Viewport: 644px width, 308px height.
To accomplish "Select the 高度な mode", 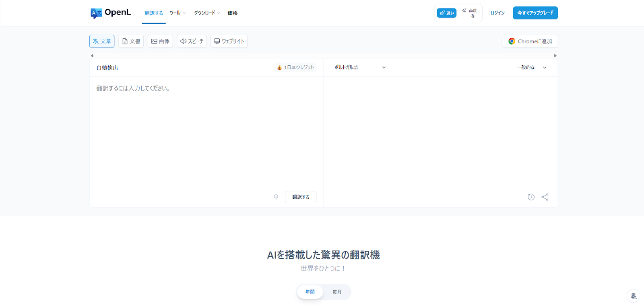I will click(470, 13).
